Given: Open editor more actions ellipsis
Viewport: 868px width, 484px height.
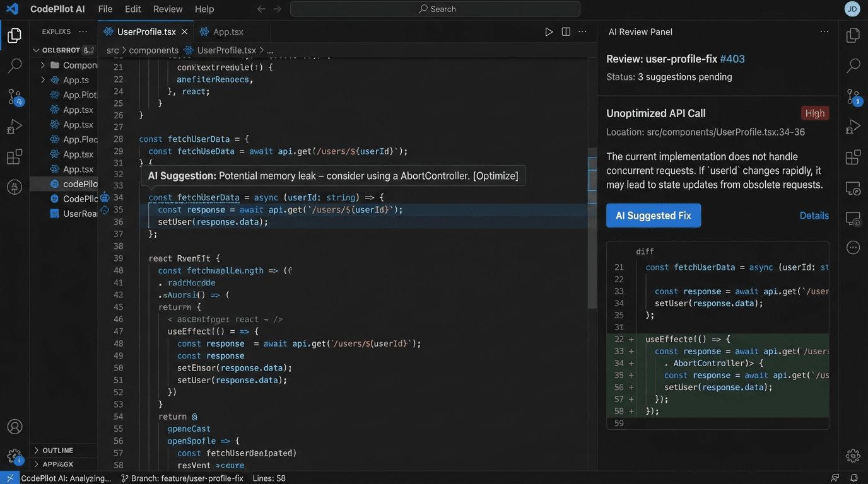Looking at the screenshot, I should tap(582, 32).
